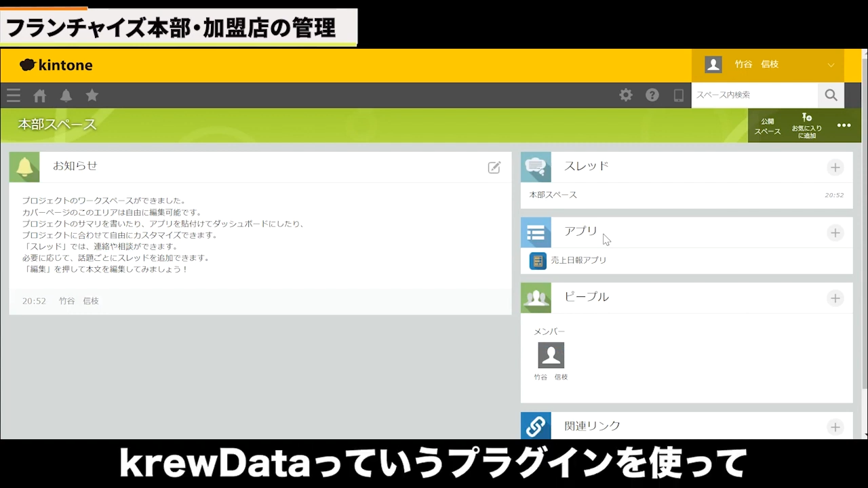Edit the お知らせ announcement with the pencil icon
Screen dimensions: 868x488
click(494, 167)
